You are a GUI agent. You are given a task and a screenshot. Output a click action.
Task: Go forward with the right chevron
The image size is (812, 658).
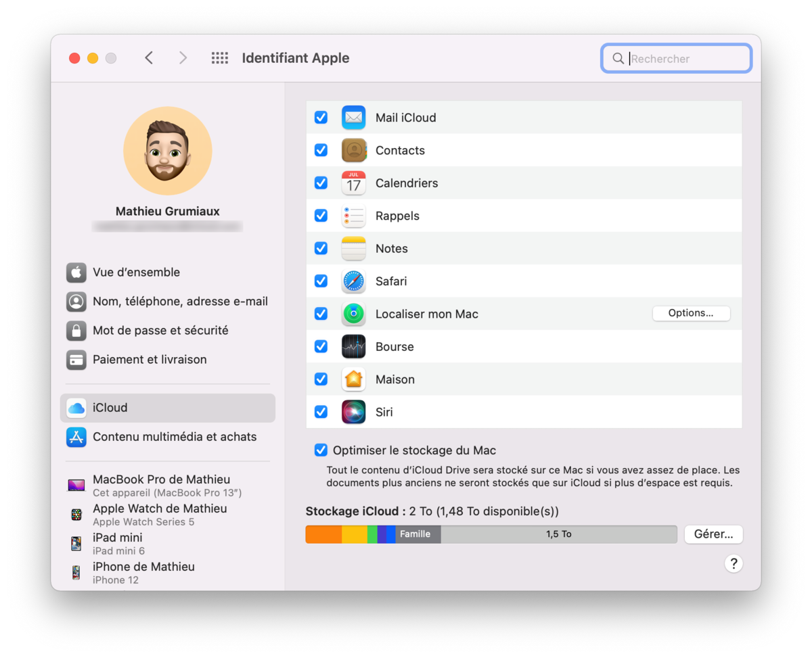(183, 58)
